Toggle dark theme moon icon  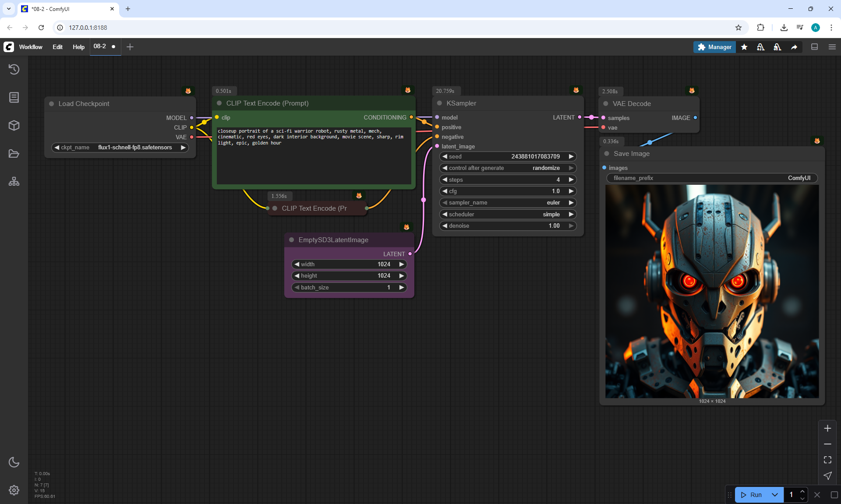pyautogui.click(x=14, y=462)
